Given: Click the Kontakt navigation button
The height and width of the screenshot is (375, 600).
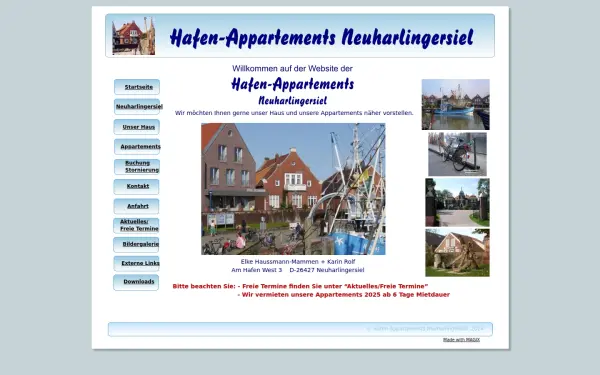Looking at the screenshot, I should coord(136,186).
